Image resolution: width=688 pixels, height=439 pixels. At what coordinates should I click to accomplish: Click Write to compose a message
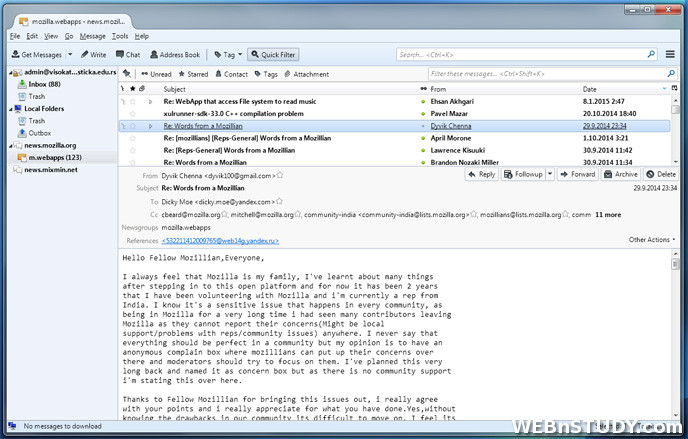coord(93,55)
